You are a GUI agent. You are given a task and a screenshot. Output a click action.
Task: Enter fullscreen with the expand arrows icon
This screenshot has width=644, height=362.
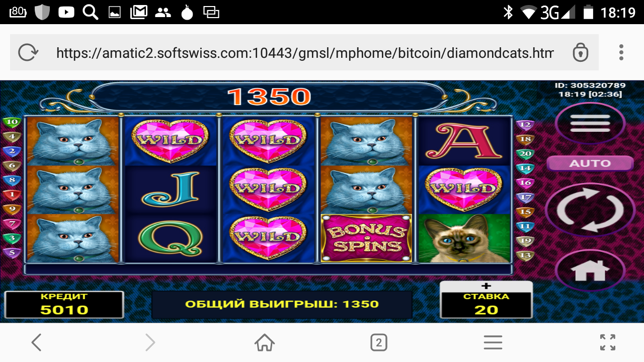[x=608, y=343]
